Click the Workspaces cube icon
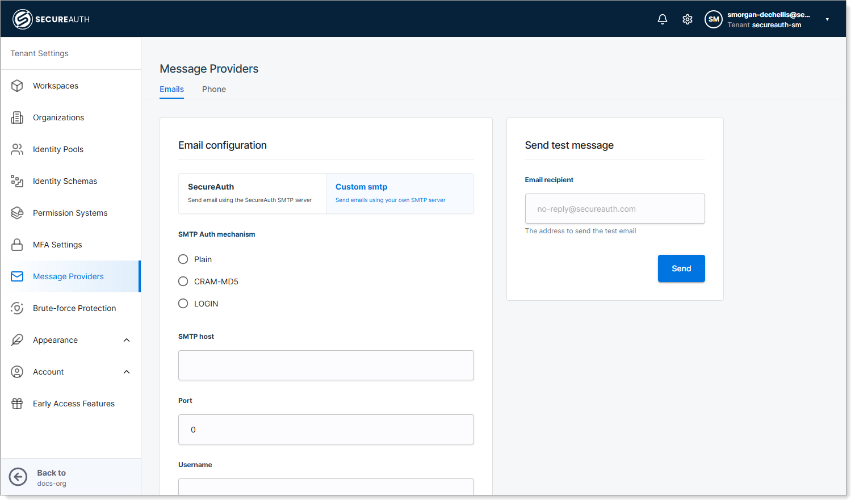Screen dimensions: 855x504 click(17, 86)
